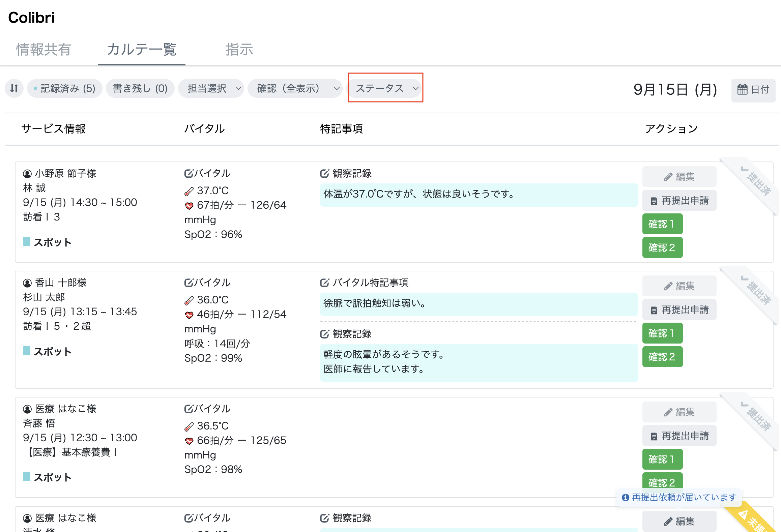Switch to the 指示 tab
This screenshot has height=532, width=781.
(x=239, y=50)
